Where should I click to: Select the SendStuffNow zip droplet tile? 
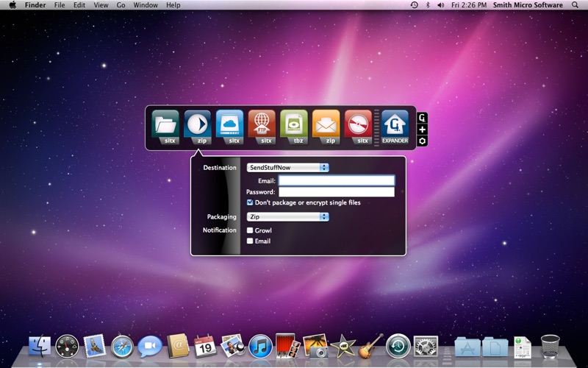tap(198, 127)
